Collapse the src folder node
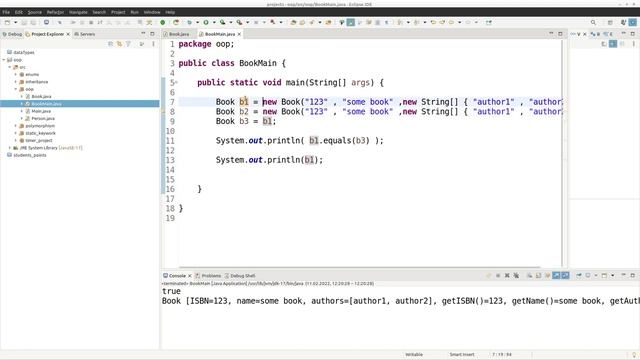This screenshot has width=640, height=360. 10,67
